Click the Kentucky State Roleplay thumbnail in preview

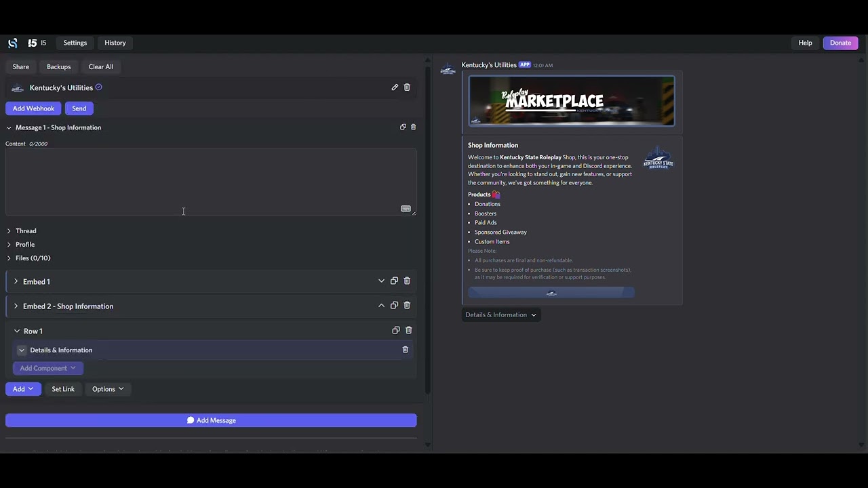click(x=658, y=157)
